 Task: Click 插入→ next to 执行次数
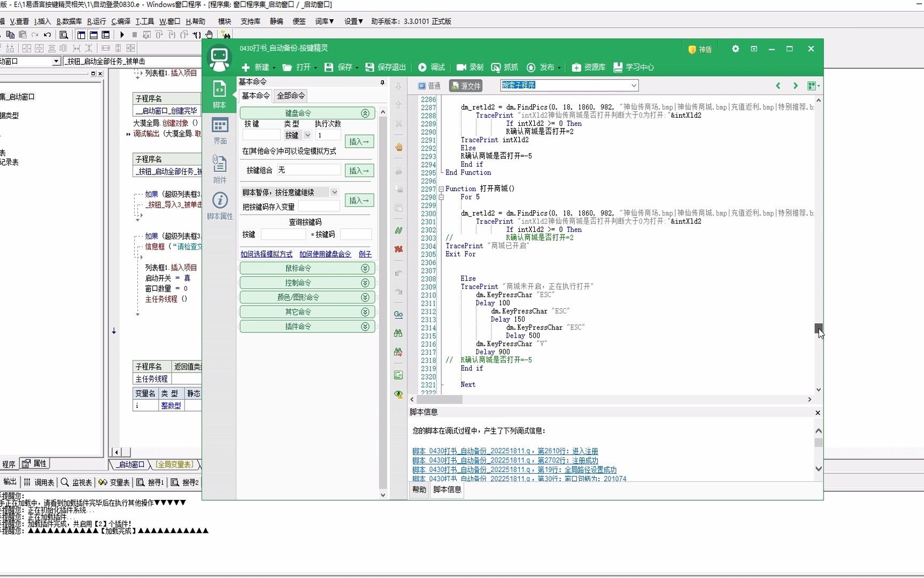[359, 142]
